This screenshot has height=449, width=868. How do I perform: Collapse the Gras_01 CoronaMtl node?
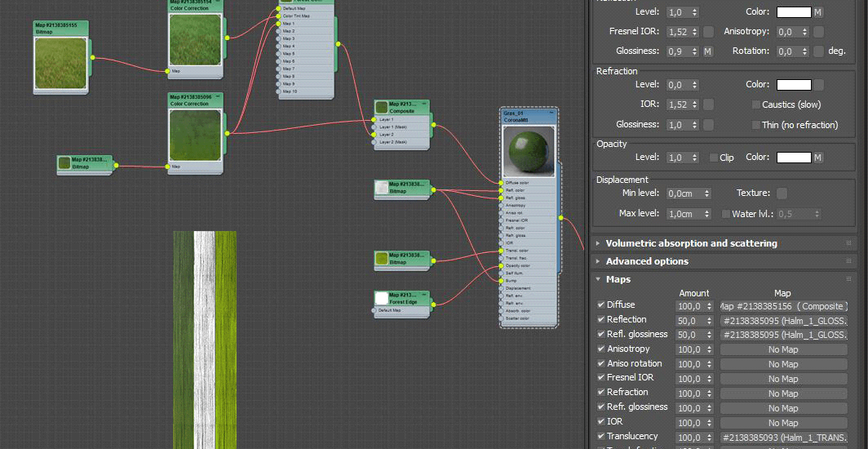(x=551, y=113)
